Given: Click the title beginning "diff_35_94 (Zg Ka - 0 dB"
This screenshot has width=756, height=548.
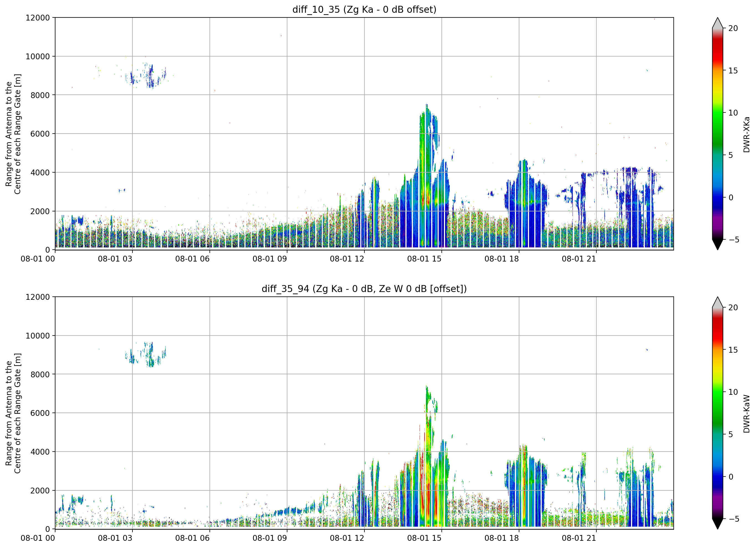Looking at the screenshot, I should 364,289.
